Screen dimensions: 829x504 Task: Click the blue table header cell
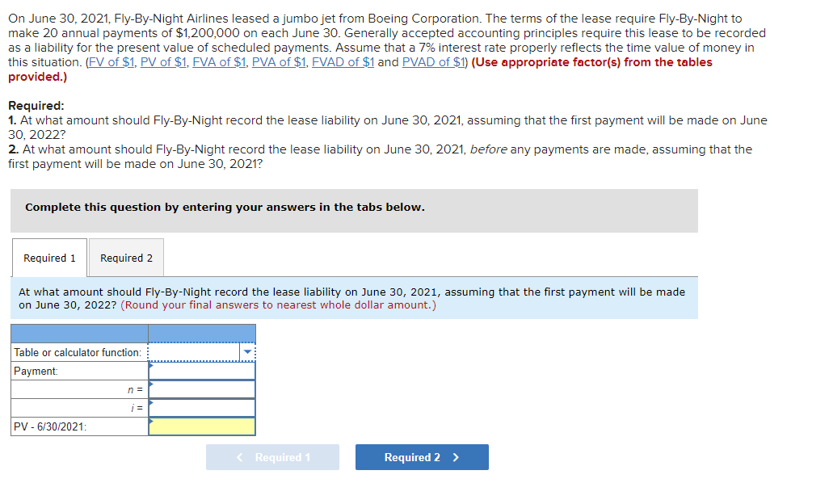pos(78,332)
